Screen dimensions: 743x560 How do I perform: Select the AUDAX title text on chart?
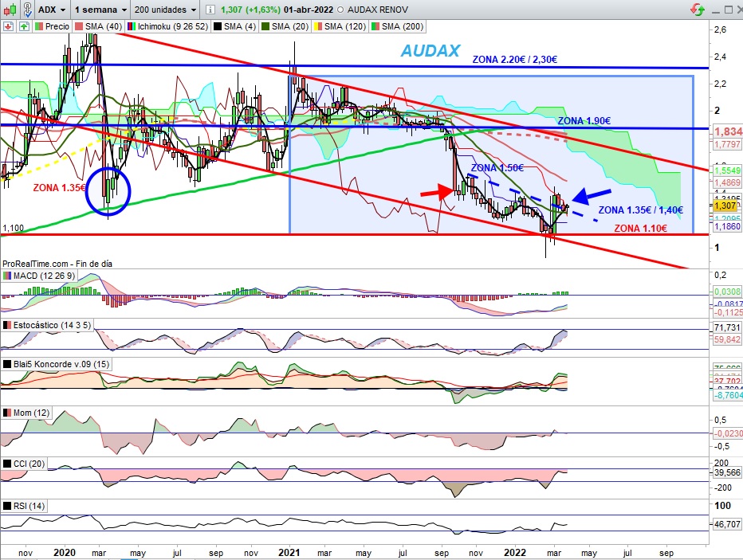click(x=430, y=51)
